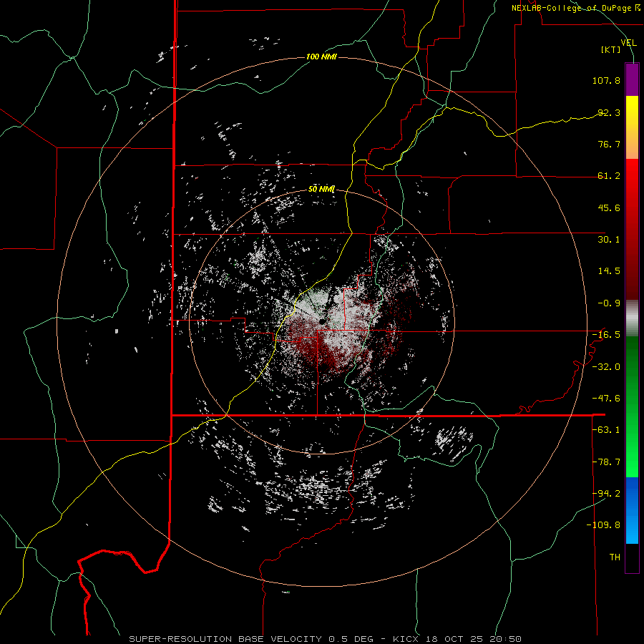
Task: Pick the yellow-orange segment of velocity color bar
Action: (x=632, y=127)
